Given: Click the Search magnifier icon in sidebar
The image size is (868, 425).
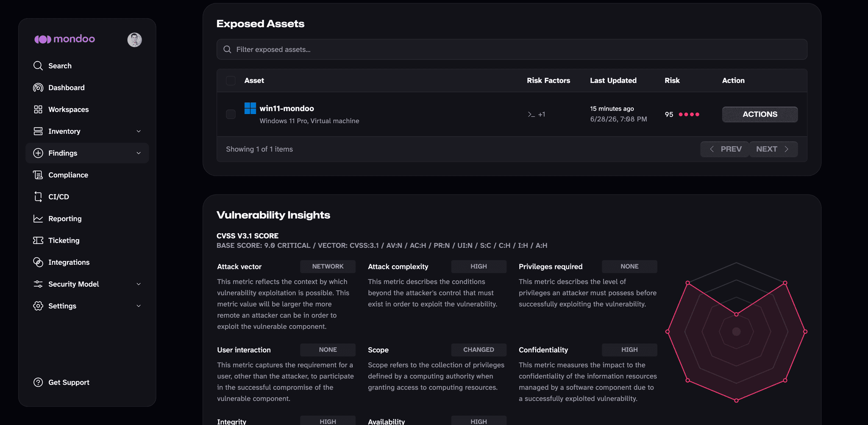Looking at the screenshot, I should (x=38, y=66).
